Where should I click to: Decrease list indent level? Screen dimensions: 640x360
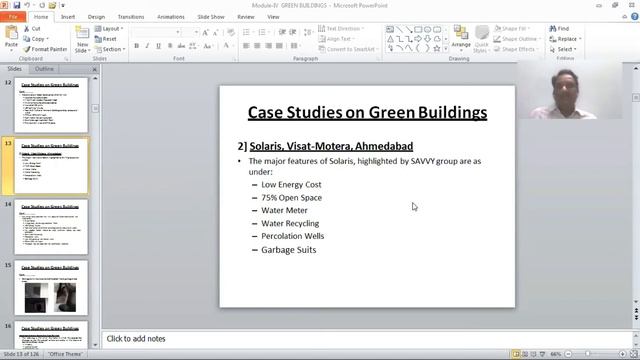pos(282,32)
